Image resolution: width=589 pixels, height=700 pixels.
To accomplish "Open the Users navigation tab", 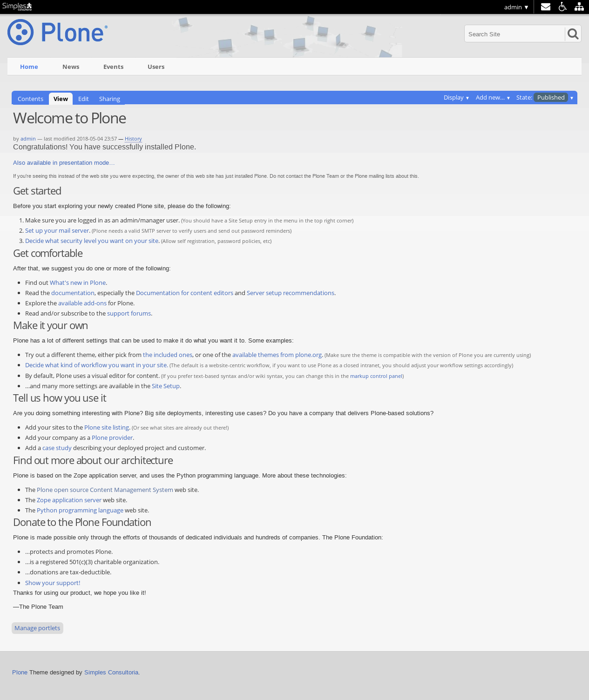I will [156, 67].
